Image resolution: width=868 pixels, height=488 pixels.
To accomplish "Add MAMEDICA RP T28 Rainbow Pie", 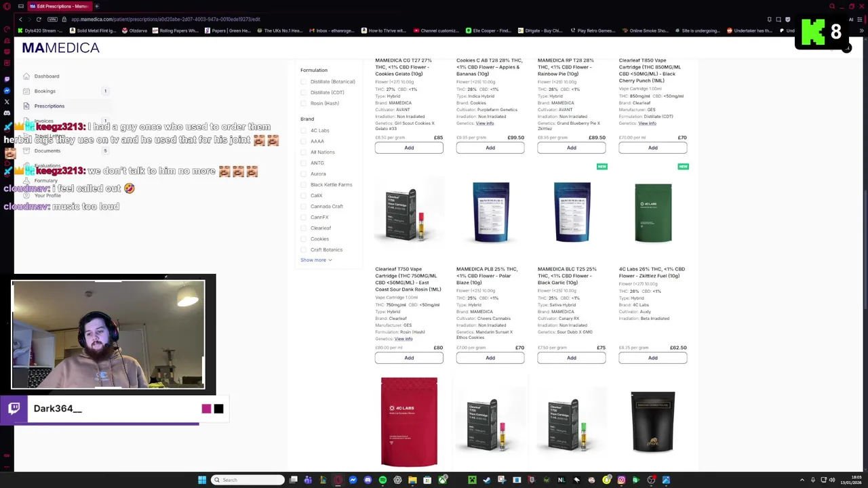I will (x=572, y=148).
